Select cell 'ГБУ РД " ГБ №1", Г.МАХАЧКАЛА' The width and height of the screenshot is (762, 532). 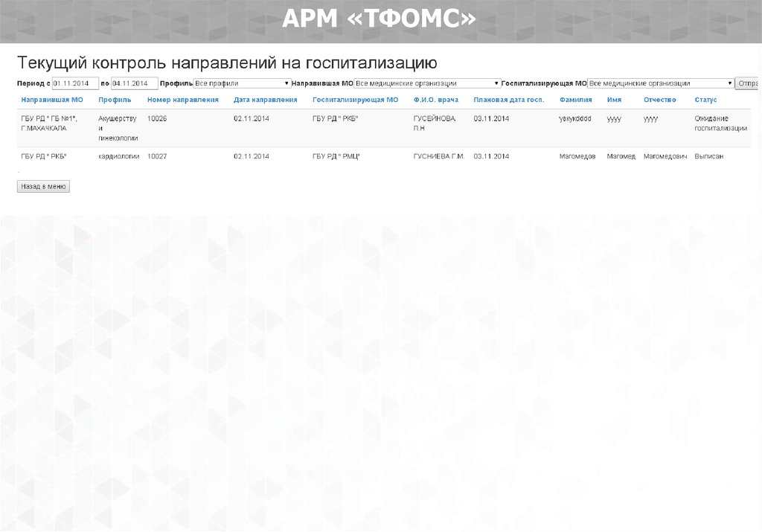pos(49,124)
